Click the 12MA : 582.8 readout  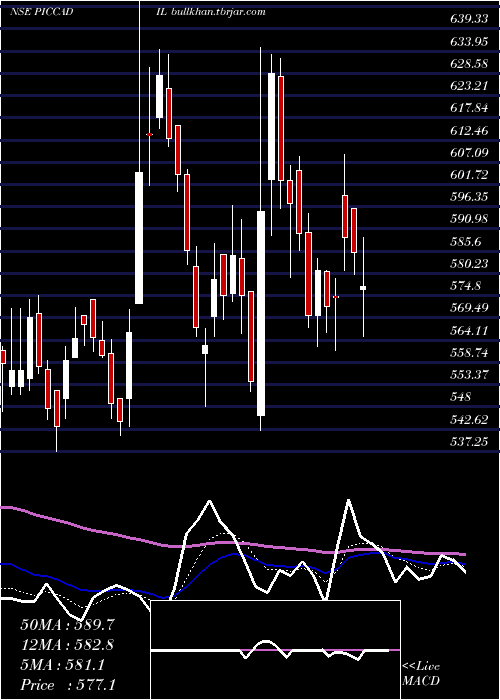(67, 645)
